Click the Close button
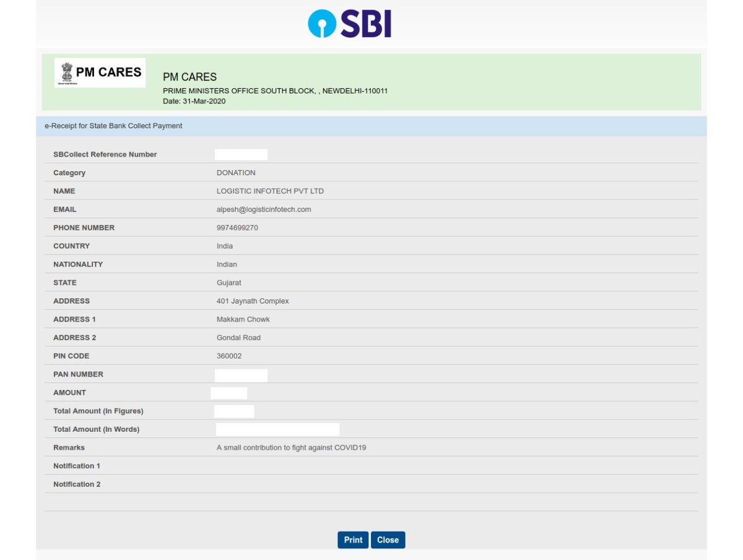The height and width of the screenshot is (560, 743). point(388,540)
